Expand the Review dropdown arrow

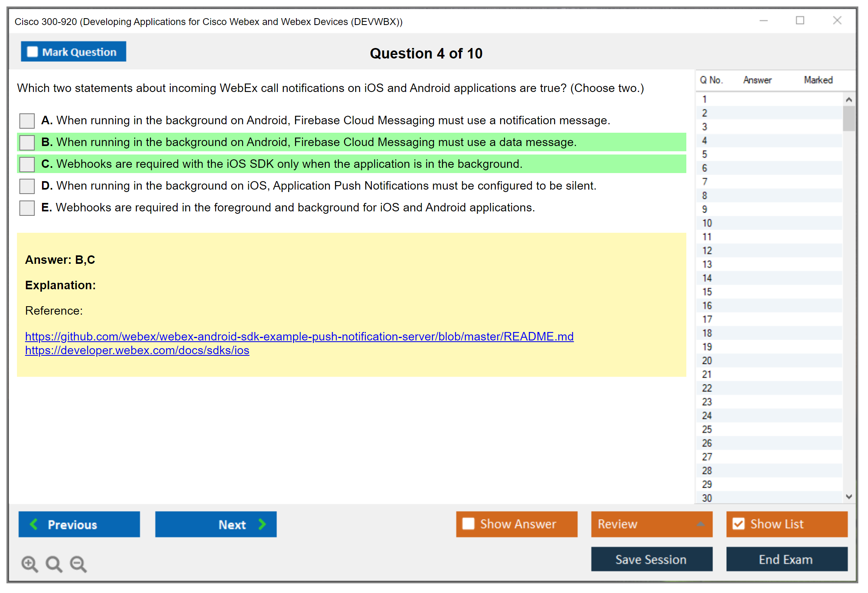[x=700, y=524]
